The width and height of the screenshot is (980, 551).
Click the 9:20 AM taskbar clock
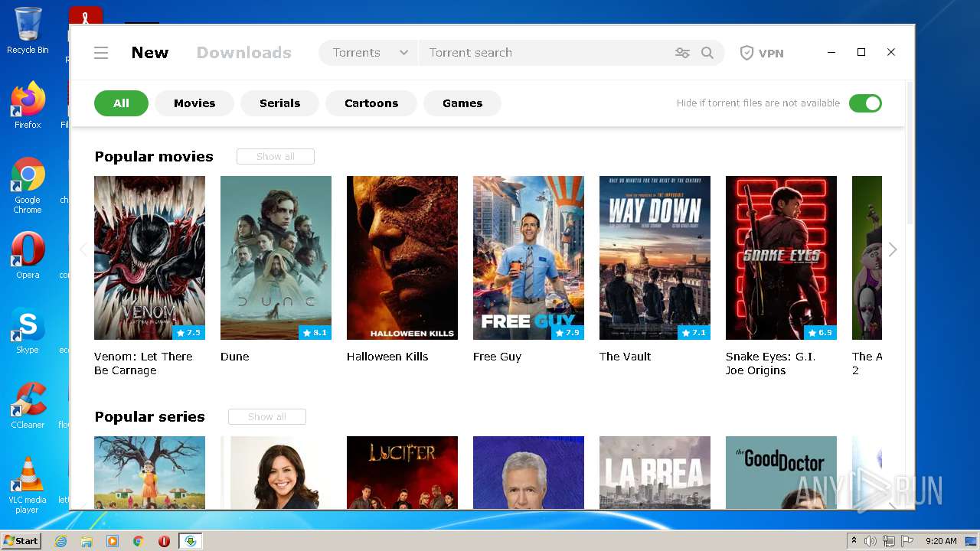coord(941,541)
